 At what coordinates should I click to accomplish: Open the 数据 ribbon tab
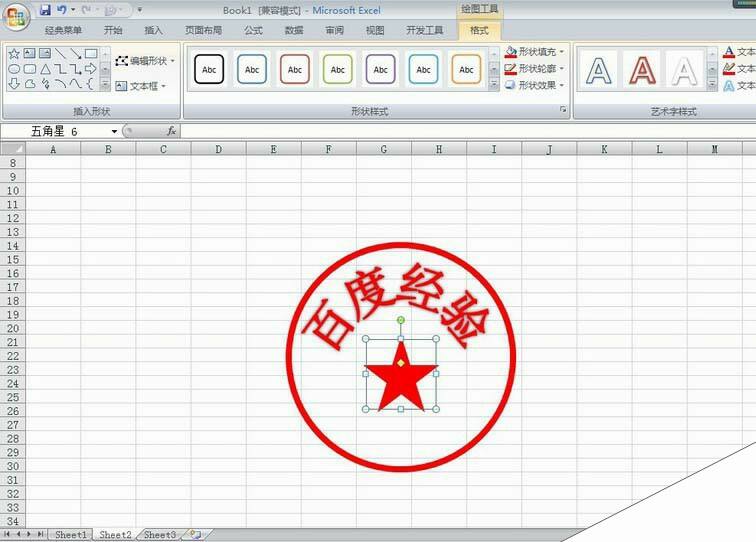294,30
